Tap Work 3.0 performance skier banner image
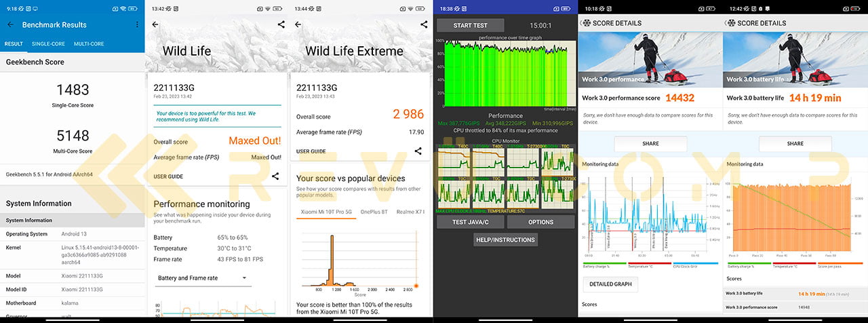Viewport: 868px width, 323px height. pos(650,60)
